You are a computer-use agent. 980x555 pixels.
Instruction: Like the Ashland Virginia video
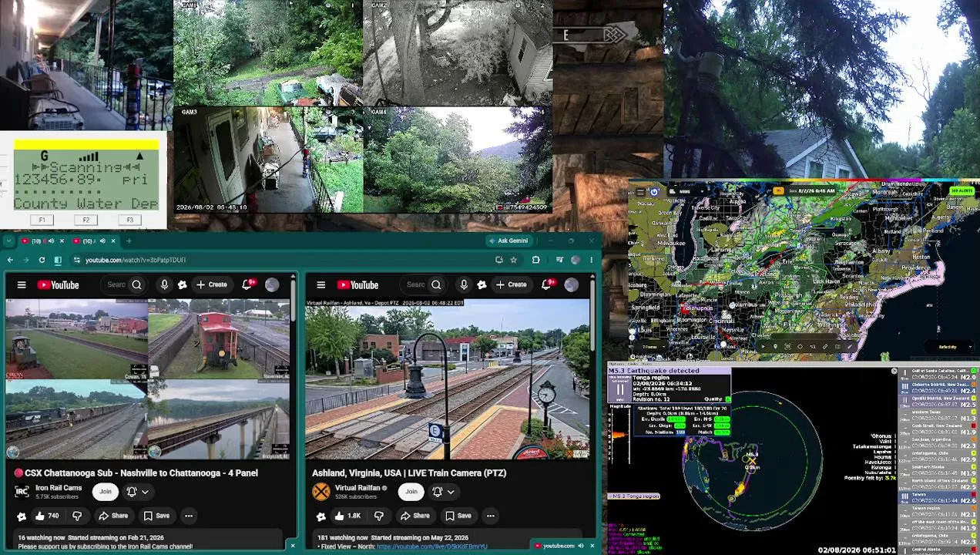tap(347, 516)
